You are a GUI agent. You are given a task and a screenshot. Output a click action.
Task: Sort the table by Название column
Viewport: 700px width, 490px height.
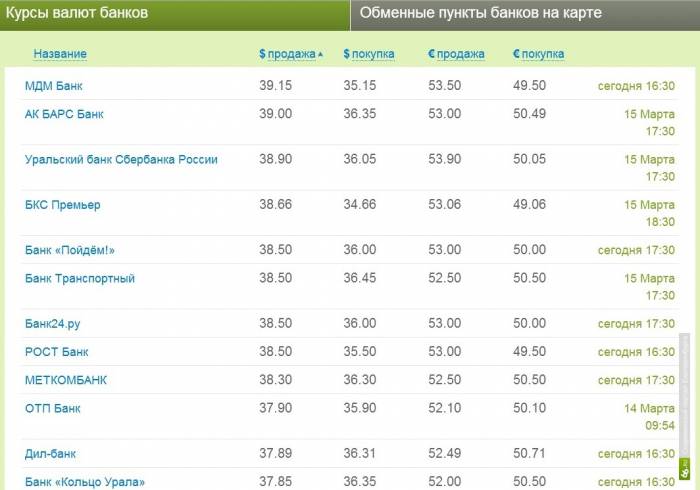(x=60, y=54)
